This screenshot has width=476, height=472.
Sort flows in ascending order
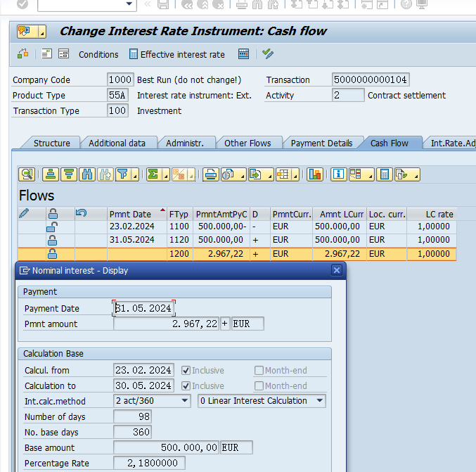click(x=51, y=174)
